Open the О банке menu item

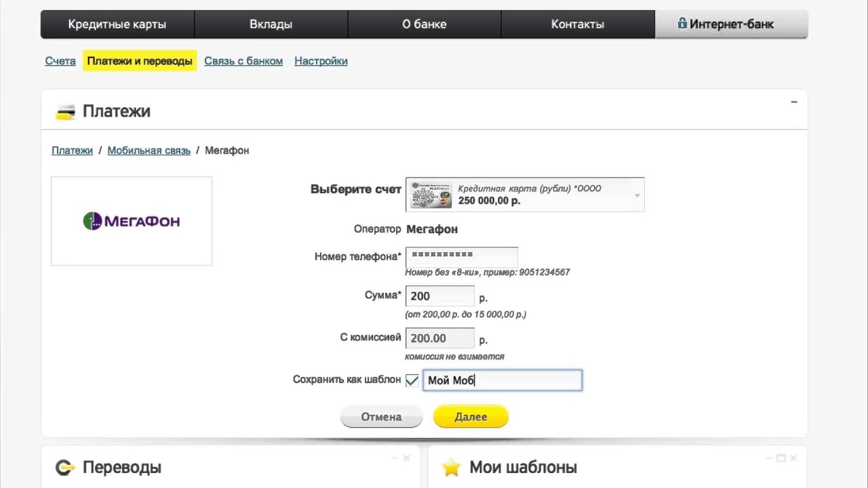tap(425, 24)
